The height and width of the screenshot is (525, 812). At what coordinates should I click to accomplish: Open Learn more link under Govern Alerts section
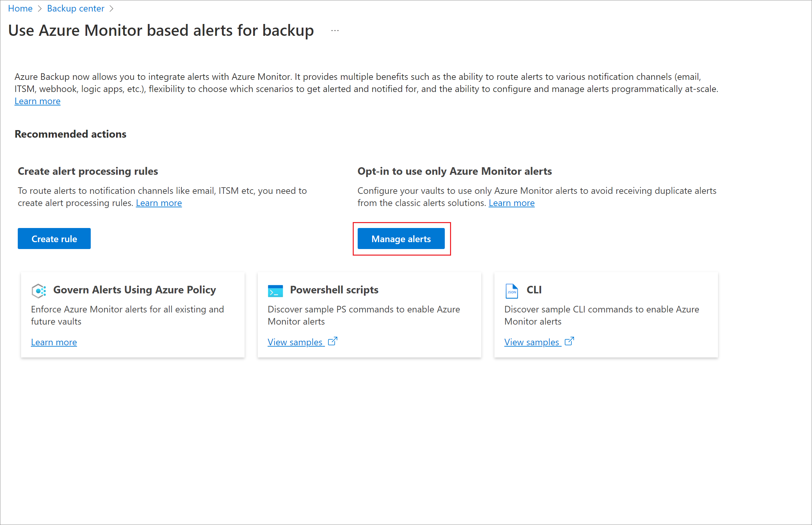click(54, 342)
